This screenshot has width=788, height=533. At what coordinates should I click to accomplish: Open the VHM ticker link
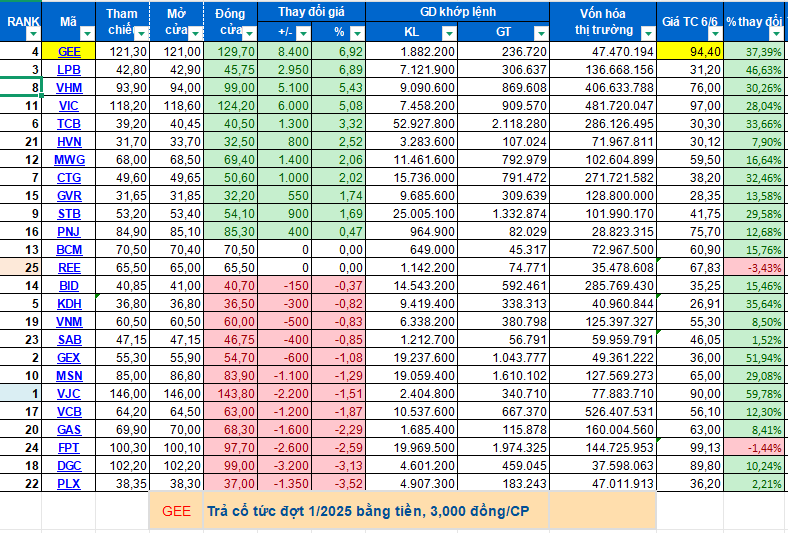[x=69, y=88]
